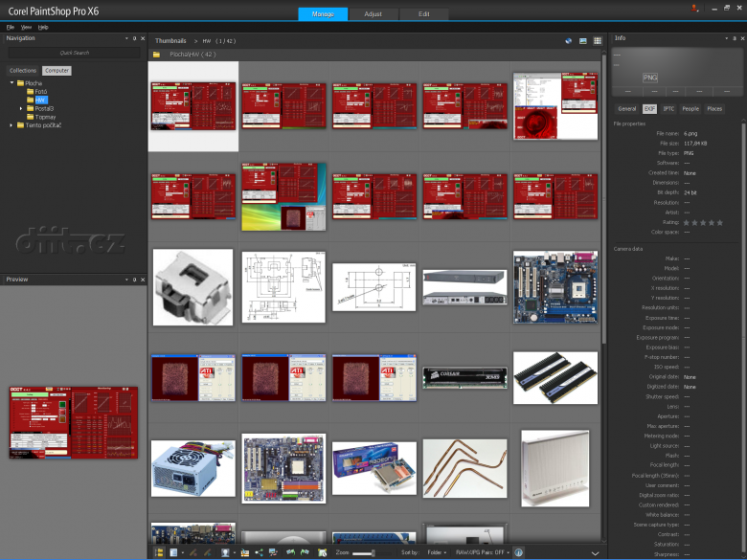Open the IPTC tab in Info panel
747x560 pixels.
(x=668, y=109)
